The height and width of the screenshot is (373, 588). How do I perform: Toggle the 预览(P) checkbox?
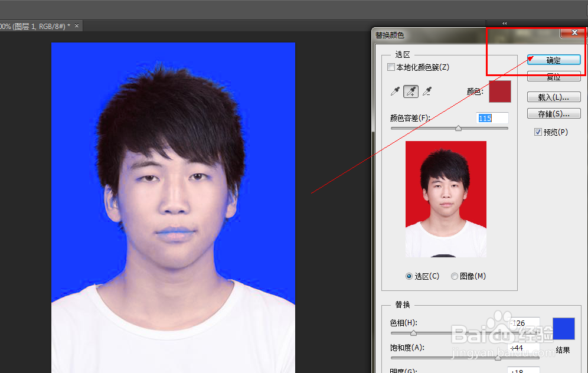pos(538,132)
